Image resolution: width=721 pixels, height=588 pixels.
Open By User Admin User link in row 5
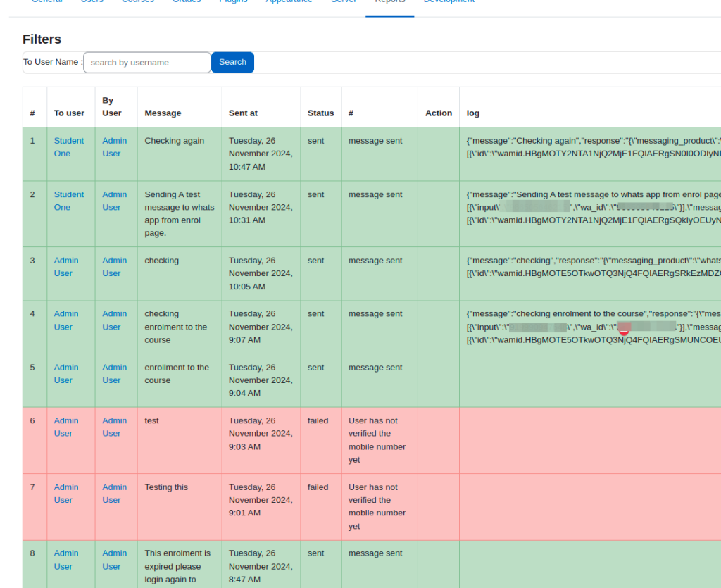pyautogui.click(x=115, y=374)
